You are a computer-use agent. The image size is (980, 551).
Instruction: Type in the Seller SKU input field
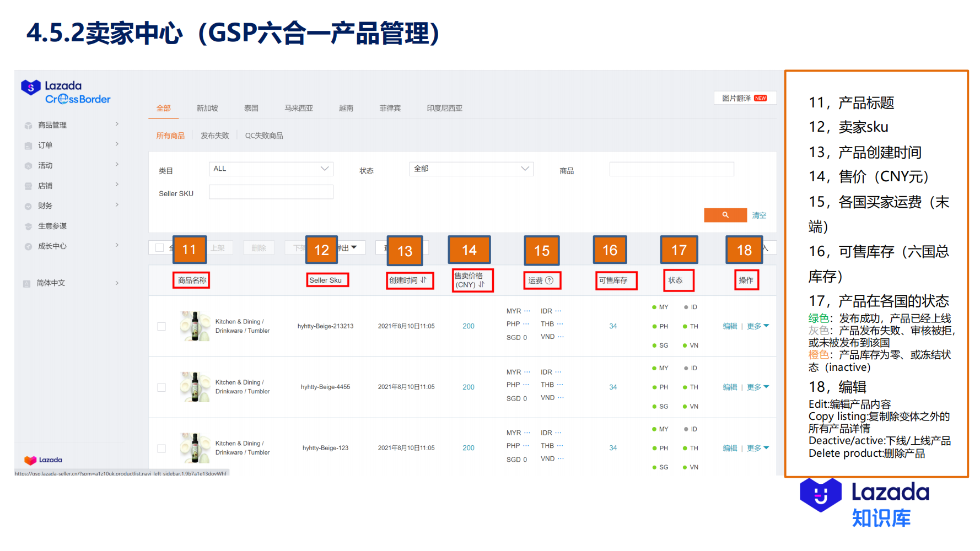[x=271, y=192]
